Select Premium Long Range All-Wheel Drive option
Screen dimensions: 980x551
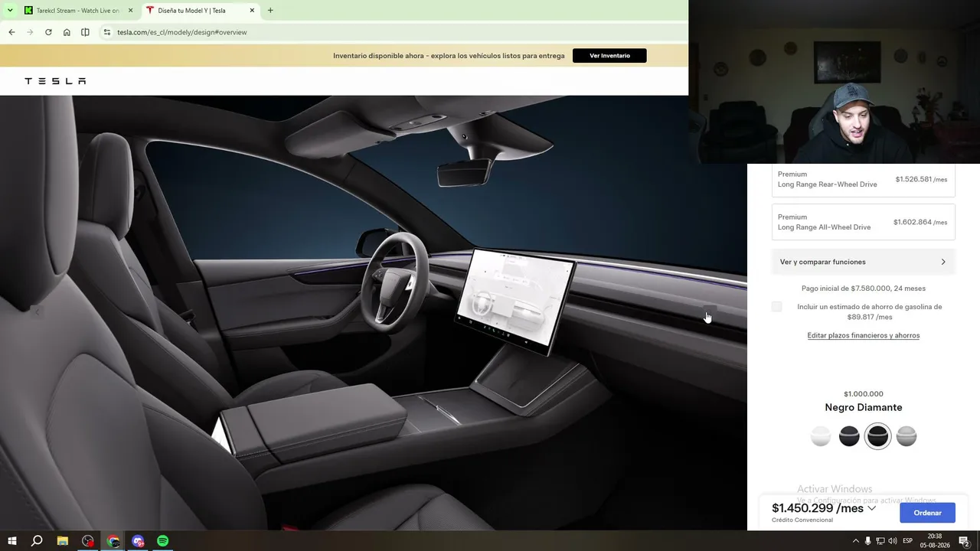(863, 222)
